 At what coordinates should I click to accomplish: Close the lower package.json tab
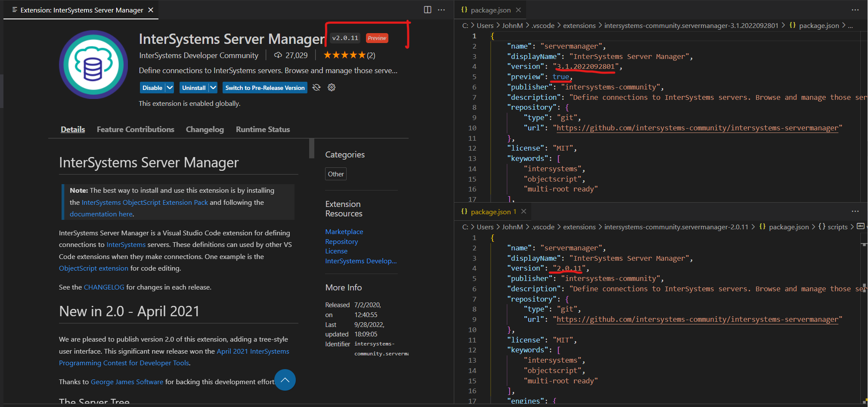[x=524, y=211]
